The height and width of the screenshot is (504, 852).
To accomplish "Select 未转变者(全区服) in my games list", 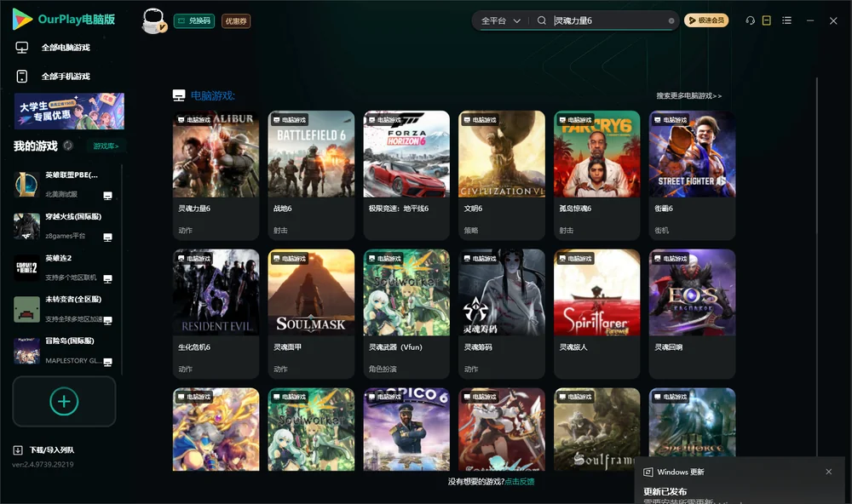I will point(64,309).
